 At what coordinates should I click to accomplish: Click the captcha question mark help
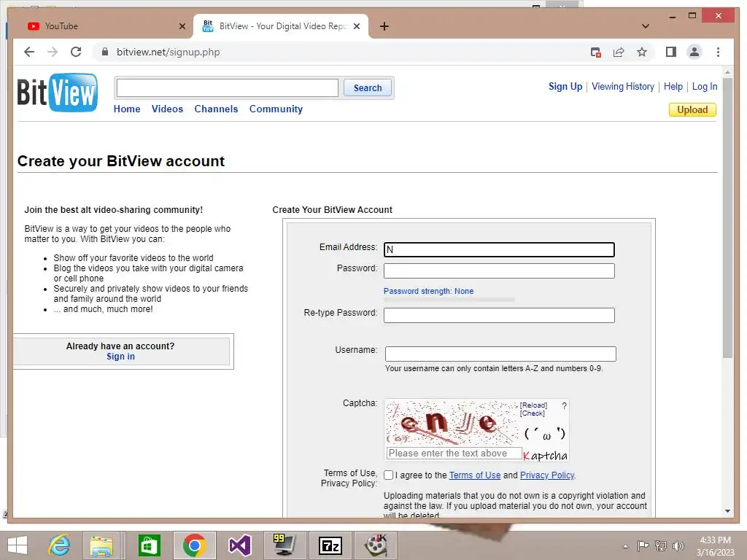564,406
